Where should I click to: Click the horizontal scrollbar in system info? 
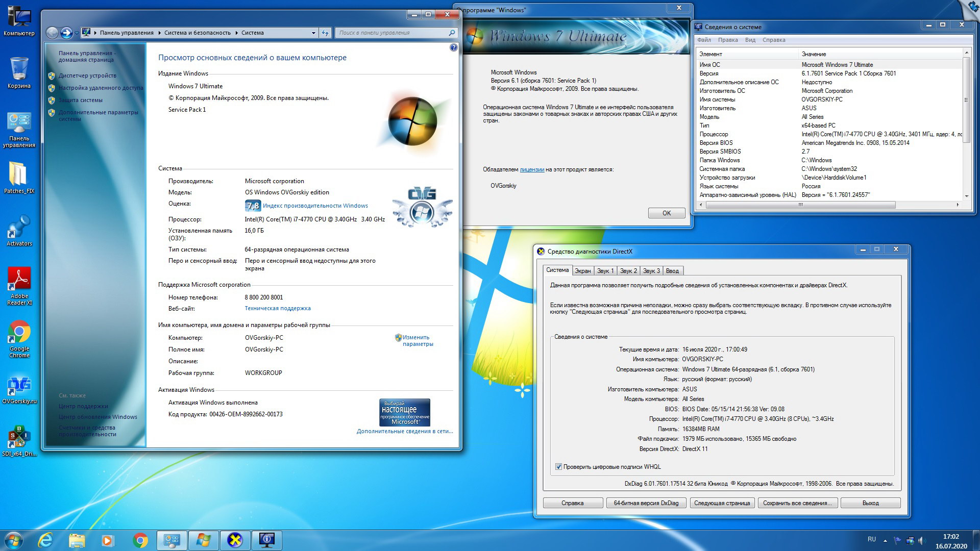[800, 205]
